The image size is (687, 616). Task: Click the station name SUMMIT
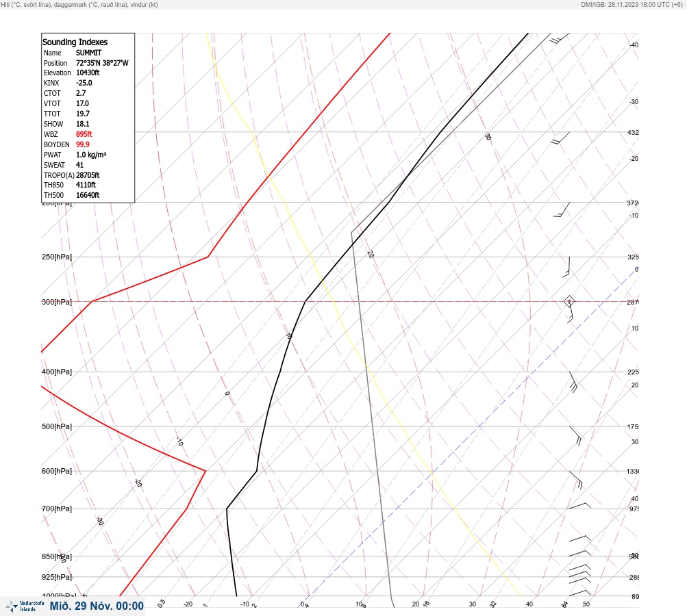(x=88, y=53)
